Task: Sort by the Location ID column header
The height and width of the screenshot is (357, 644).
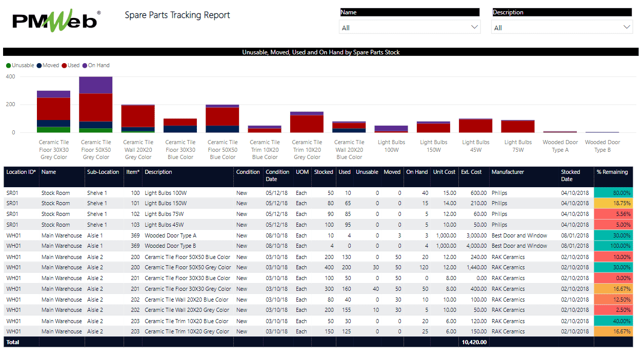Action: point(21,172)
